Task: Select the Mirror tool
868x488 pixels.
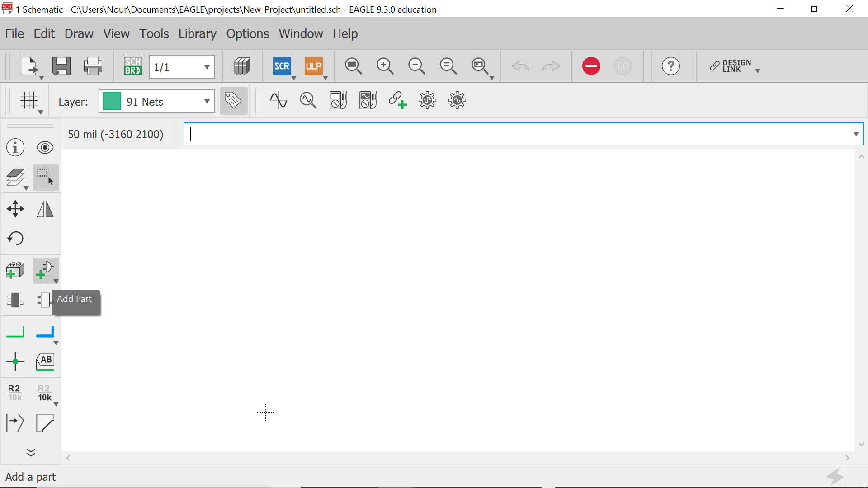Action: point(45,209)
